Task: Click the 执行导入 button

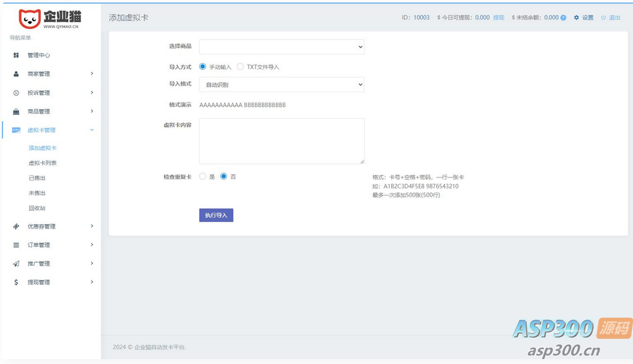Action: pyautogui.click(x=216, y=215)
